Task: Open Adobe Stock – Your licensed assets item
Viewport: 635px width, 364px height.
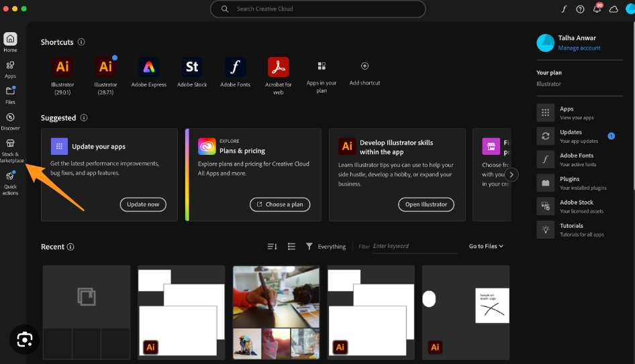Action: coord(579,206)
